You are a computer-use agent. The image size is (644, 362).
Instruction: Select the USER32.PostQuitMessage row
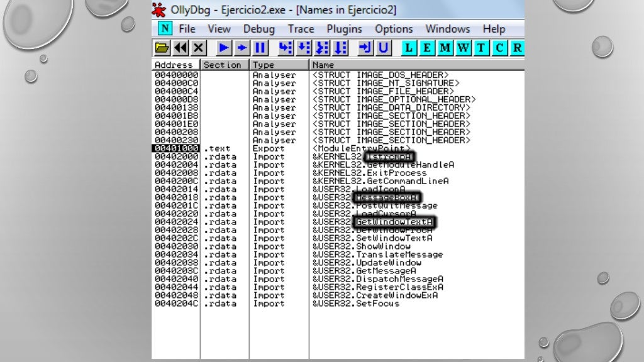[x=338, y=206]
